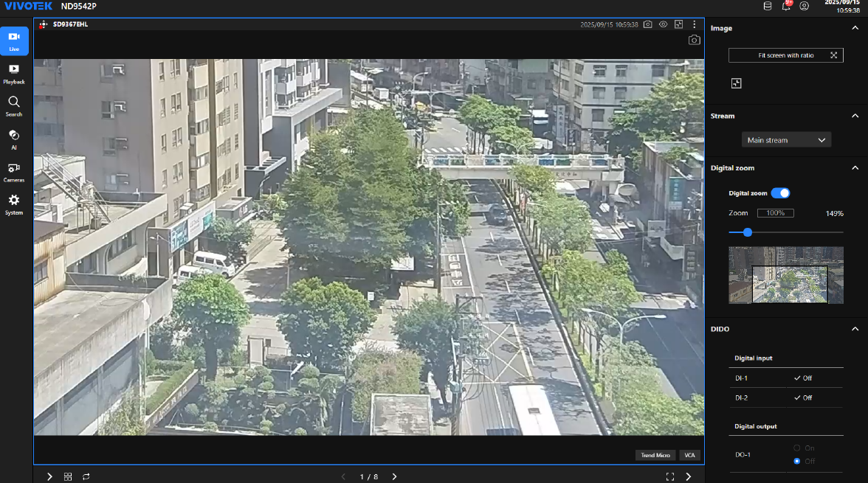Go to Cameras in the sidebar

[x=14, y=171]
